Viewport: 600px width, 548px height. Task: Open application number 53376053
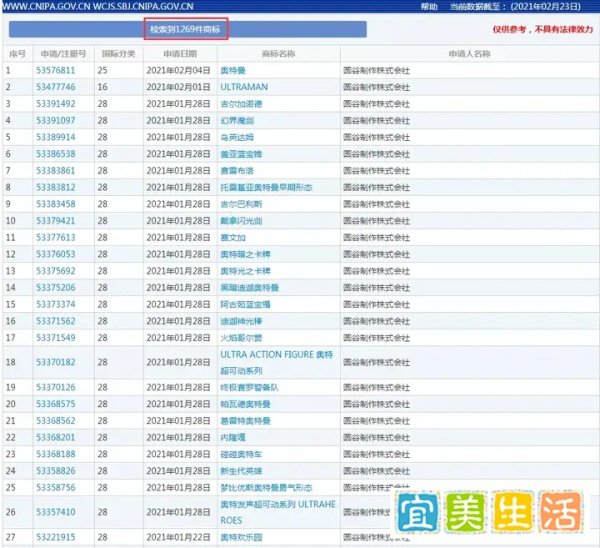click(x=55, y=254)
